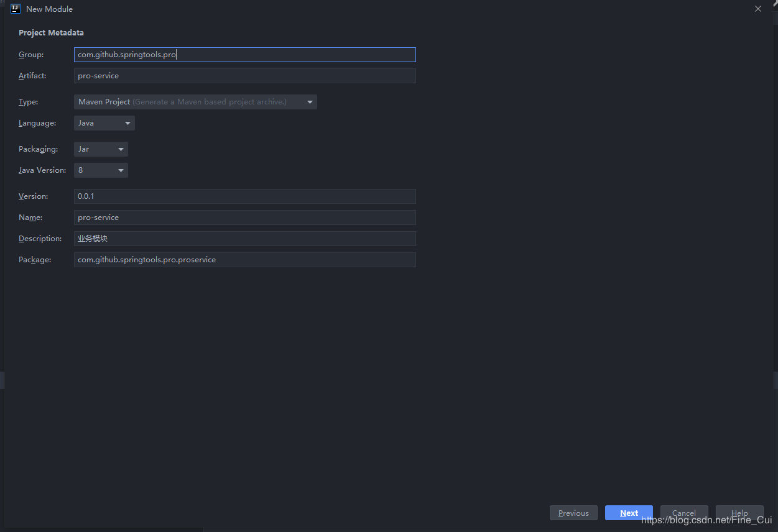Click the Project Metadata heading
The height and width of the screenshot is (532, 778).
[x=51, y=33]
